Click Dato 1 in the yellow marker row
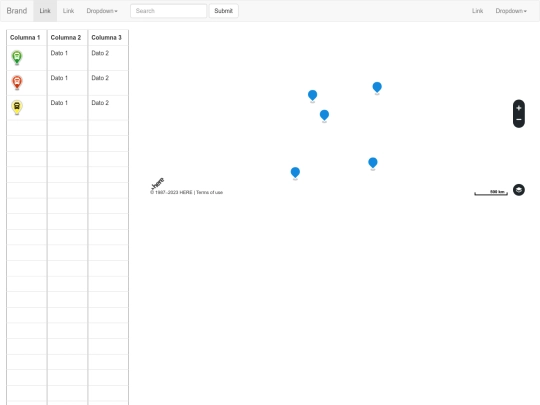The image size is (540, 405). coord(59,103)
